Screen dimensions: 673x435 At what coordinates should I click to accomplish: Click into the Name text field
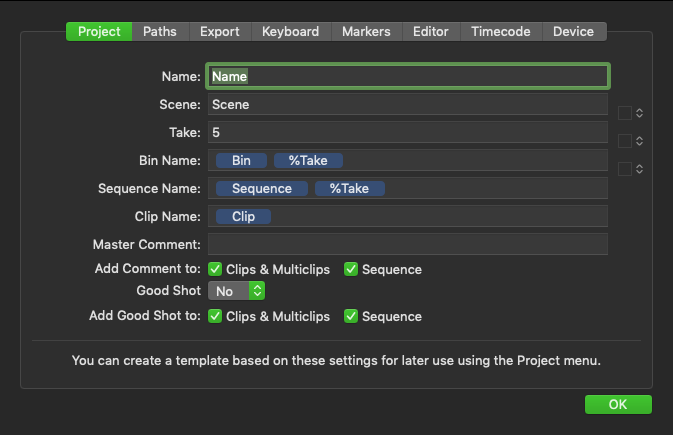[x=408, y=76]
